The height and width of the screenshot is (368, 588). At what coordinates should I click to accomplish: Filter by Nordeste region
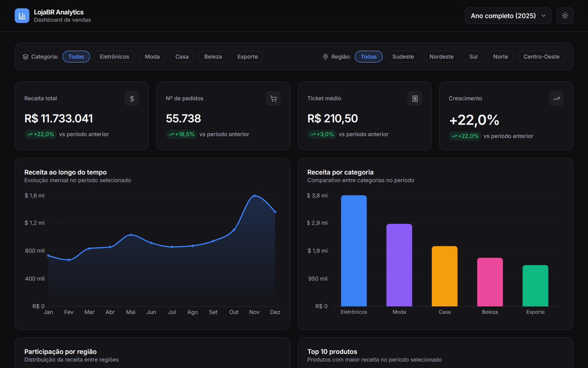click(442, 57)
